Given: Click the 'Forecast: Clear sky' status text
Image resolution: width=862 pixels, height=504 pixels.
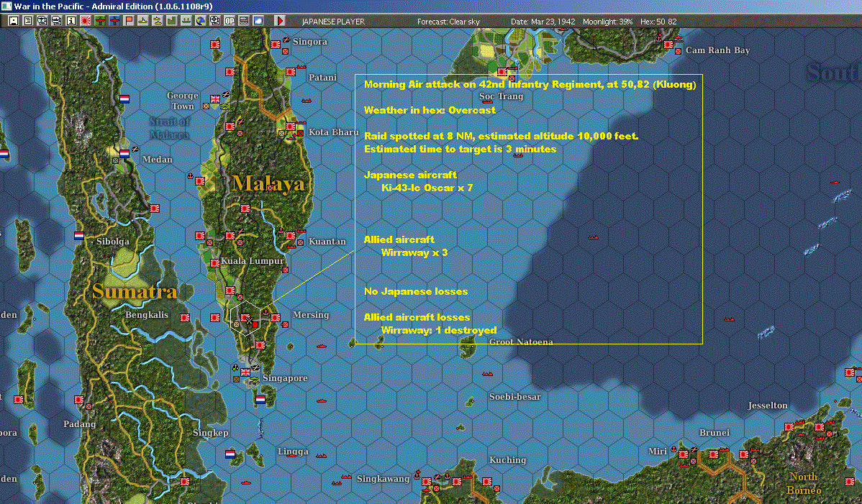Looking at the screenshot, I should [x=448, y=22].
